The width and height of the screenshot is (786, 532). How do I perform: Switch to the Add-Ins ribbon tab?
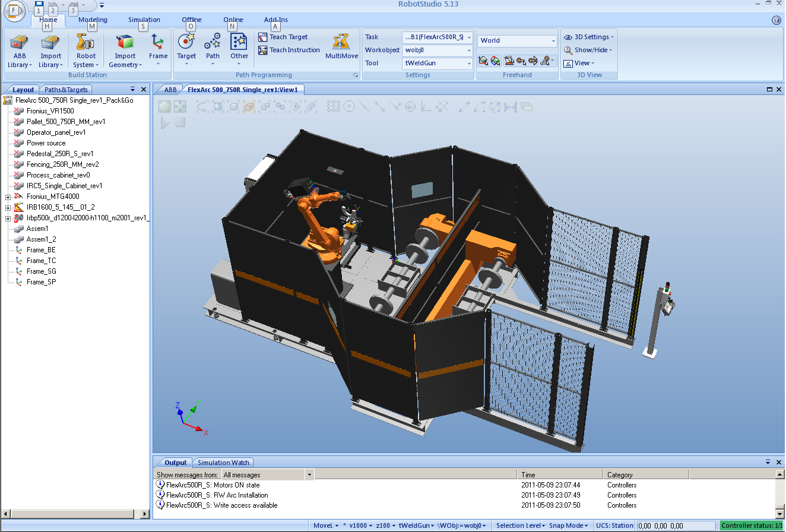[x=276, y=20]
